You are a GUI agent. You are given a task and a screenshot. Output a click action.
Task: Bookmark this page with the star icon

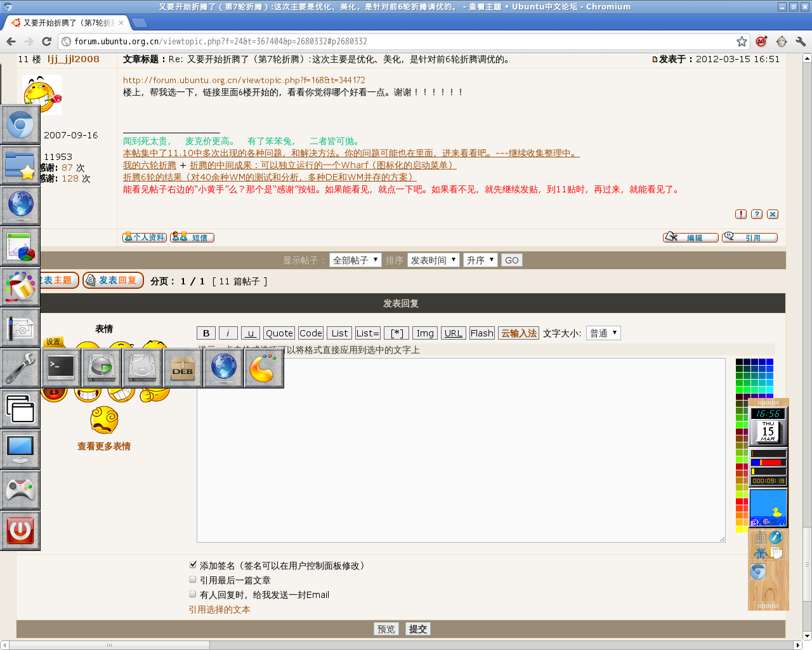click(x=742, y=41)
